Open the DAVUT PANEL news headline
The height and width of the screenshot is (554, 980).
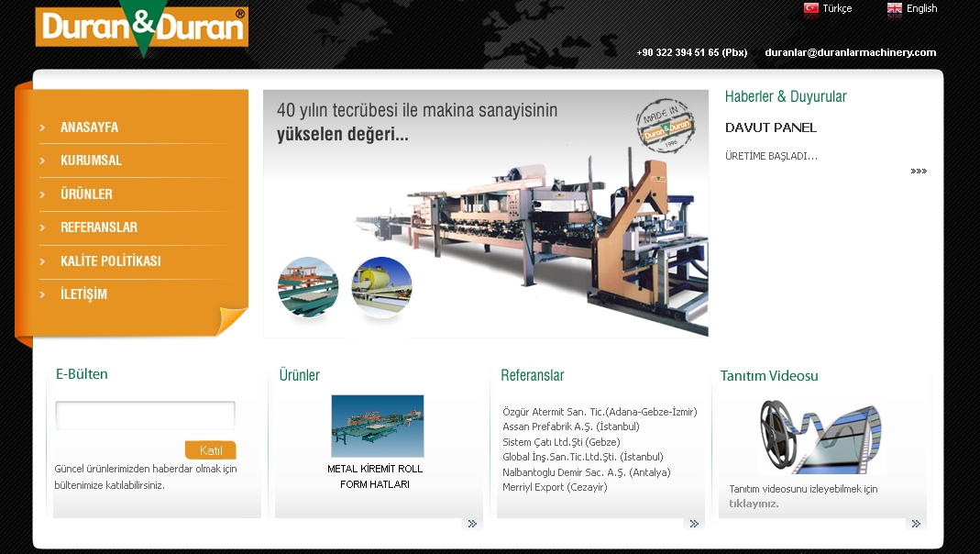(771, 127)
